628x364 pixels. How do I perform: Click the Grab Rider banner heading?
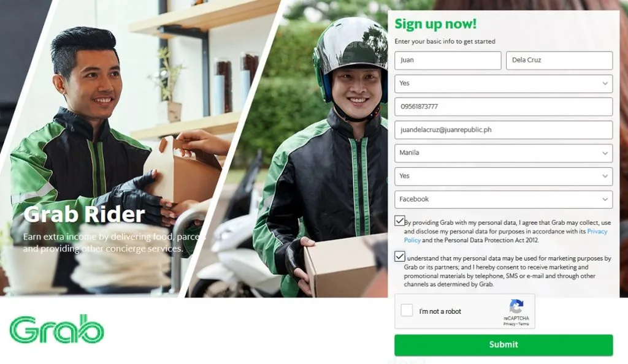(84, 214)
